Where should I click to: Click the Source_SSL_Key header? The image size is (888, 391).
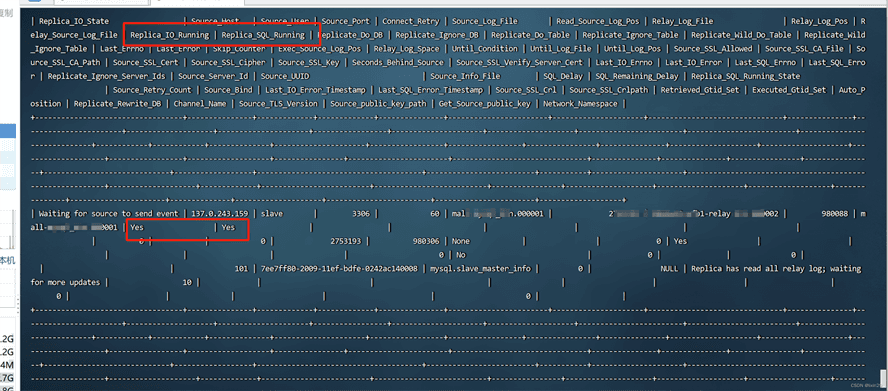(309, 62)
